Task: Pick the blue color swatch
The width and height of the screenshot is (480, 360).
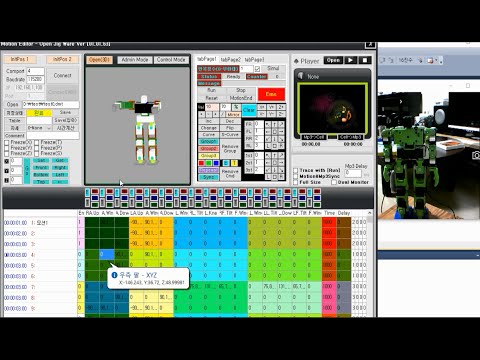Action: point(216,163)
